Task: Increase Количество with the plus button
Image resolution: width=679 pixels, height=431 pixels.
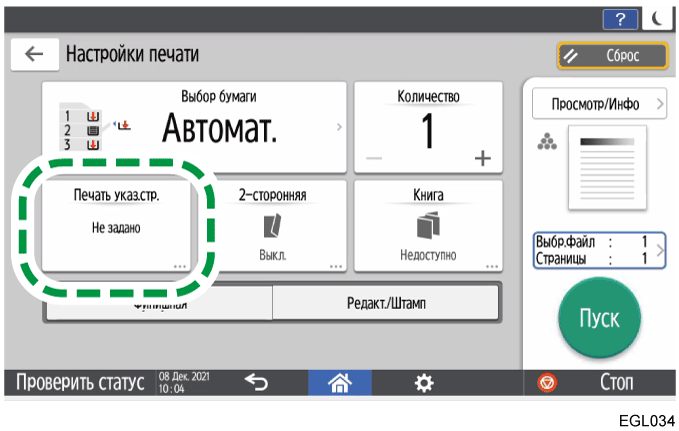Action: [x=483, y=158]
